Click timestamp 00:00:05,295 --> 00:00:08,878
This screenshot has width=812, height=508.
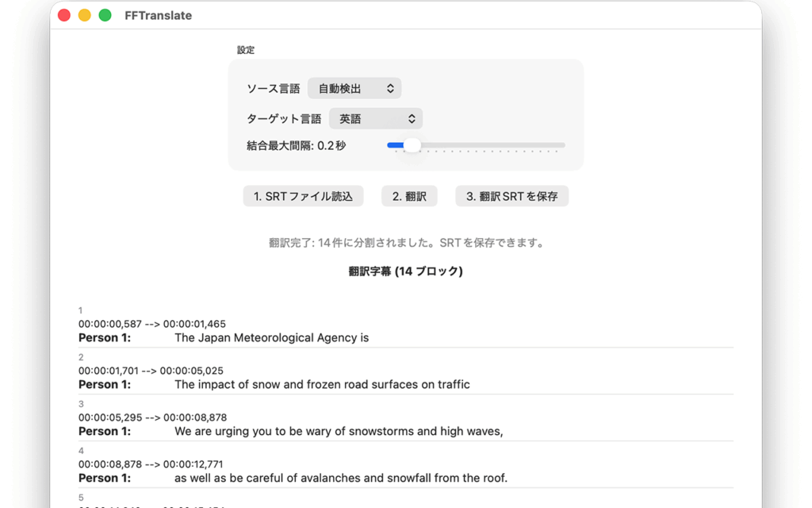click(152, 418)
